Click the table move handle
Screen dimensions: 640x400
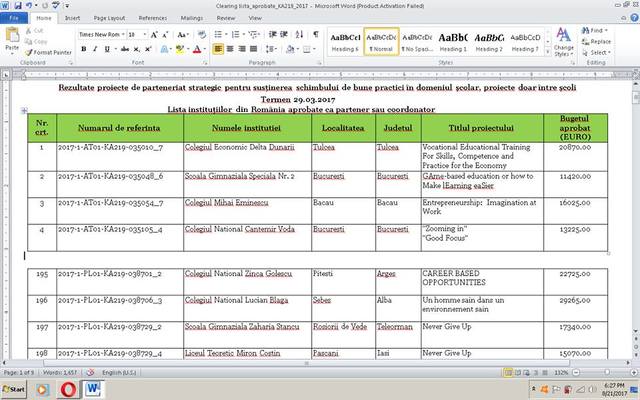tap(24, 110)
